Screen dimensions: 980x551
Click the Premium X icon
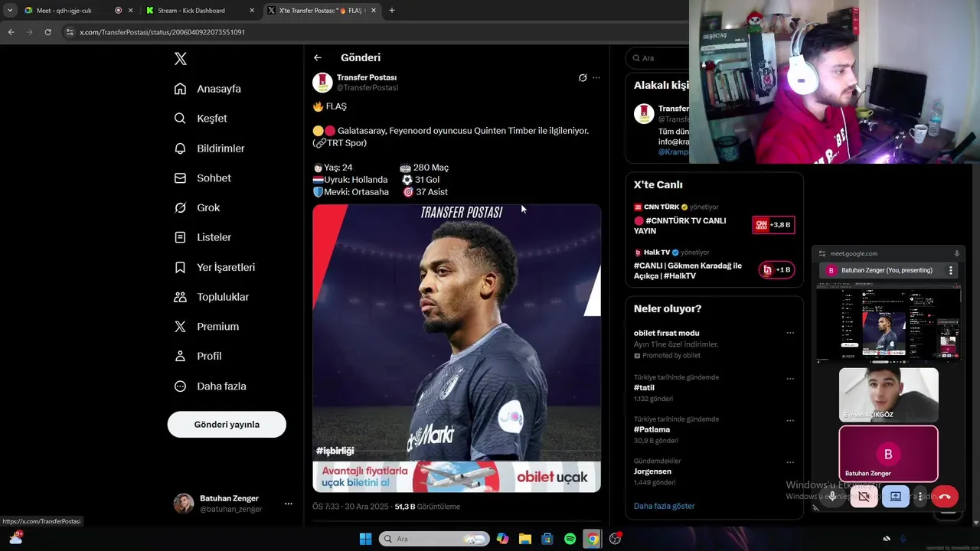[180, 327]
